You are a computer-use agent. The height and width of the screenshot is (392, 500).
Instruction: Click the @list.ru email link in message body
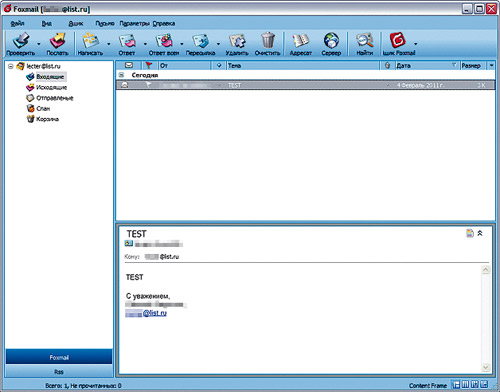(154, 313)
